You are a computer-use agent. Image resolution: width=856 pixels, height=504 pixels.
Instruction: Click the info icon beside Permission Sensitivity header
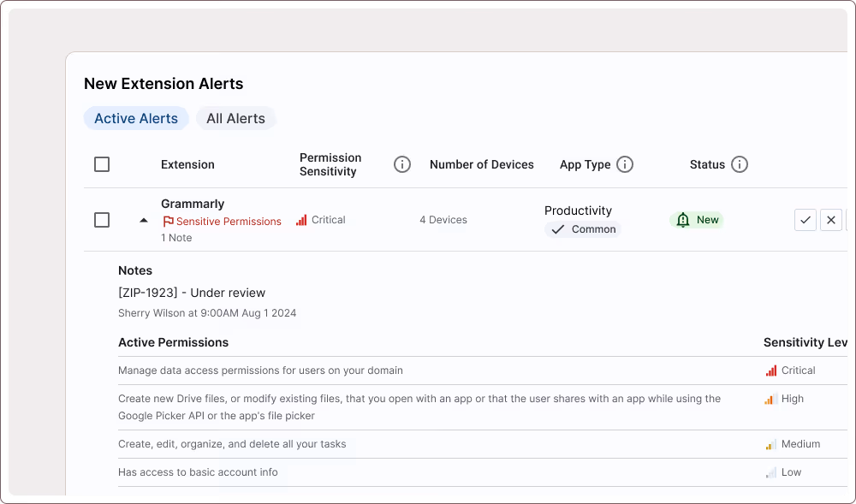click(401, 164)
